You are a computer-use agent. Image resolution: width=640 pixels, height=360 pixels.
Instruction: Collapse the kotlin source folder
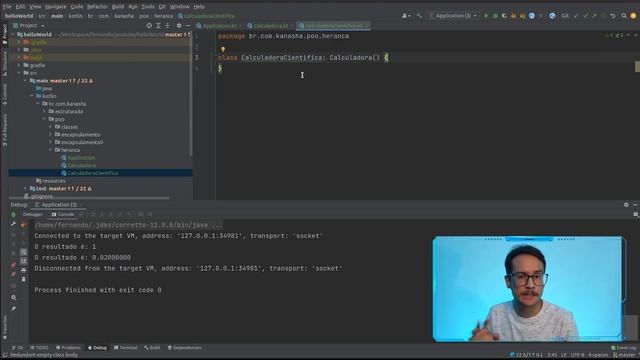32,96
